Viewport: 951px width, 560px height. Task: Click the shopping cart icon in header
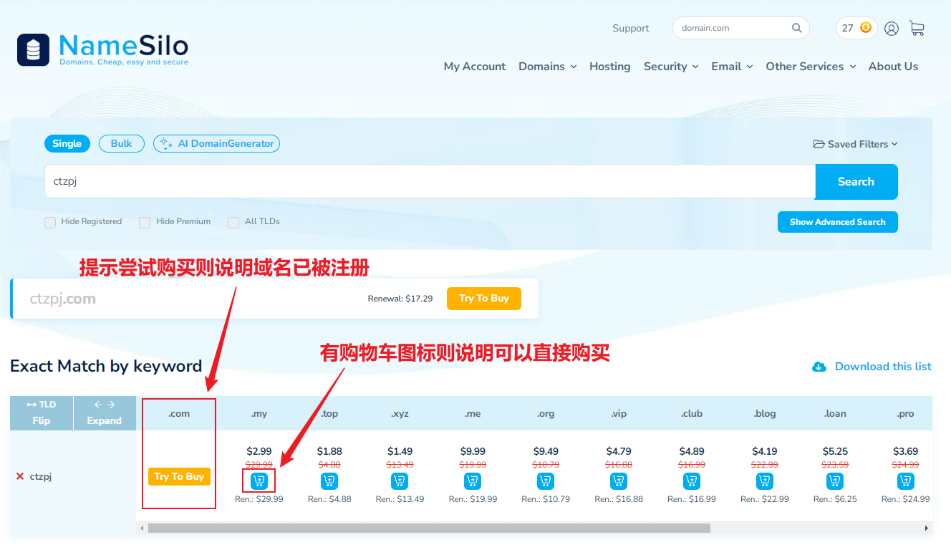click(x=917, y=28)
